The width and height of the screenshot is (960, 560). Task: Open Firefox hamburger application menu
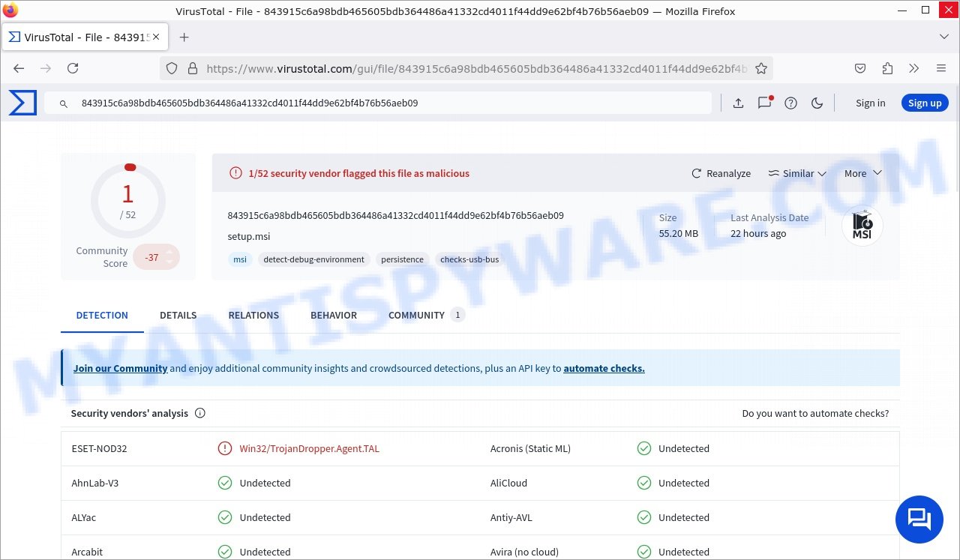tap(941, 68)
